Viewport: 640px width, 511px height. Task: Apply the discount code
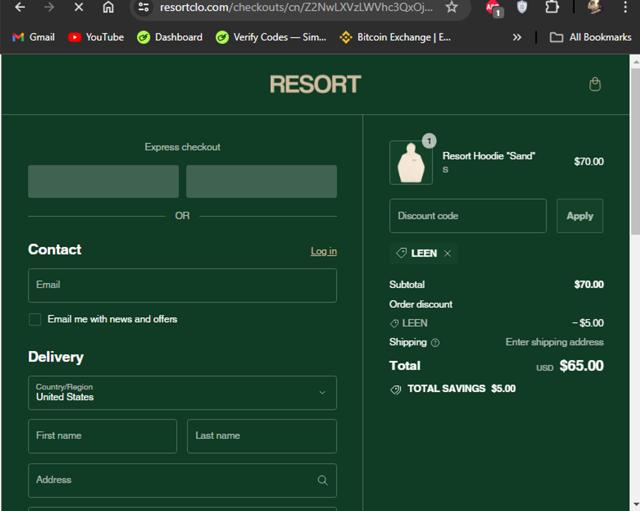click(580, 216)
